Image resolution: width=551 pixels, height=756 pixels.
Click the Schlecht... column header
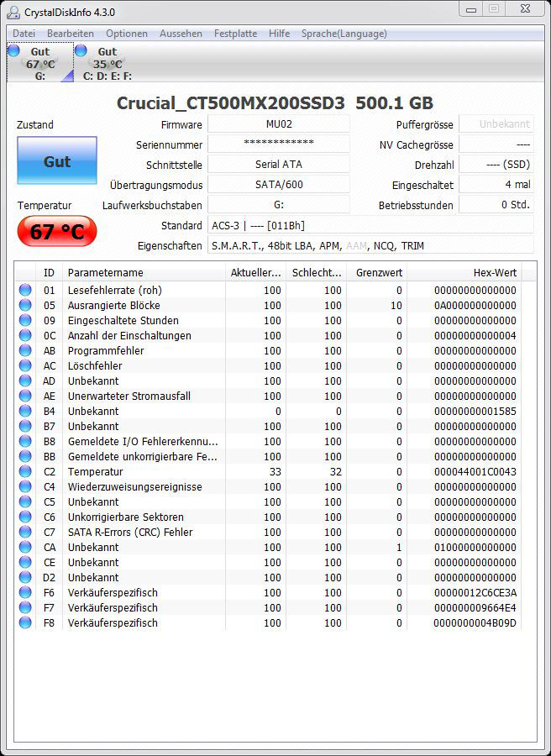pos(317,272)
